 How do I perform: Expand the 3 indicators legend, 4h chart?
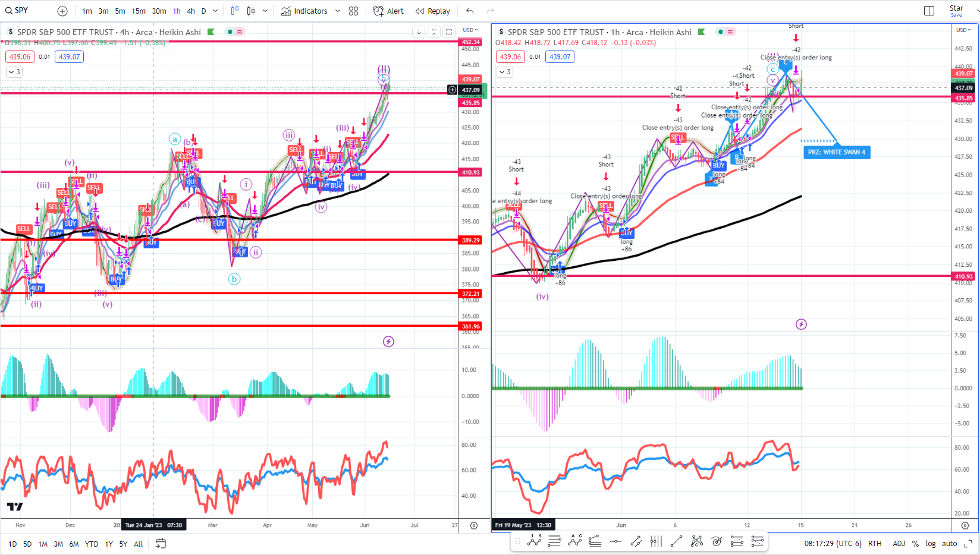click(x=14, y=72)
